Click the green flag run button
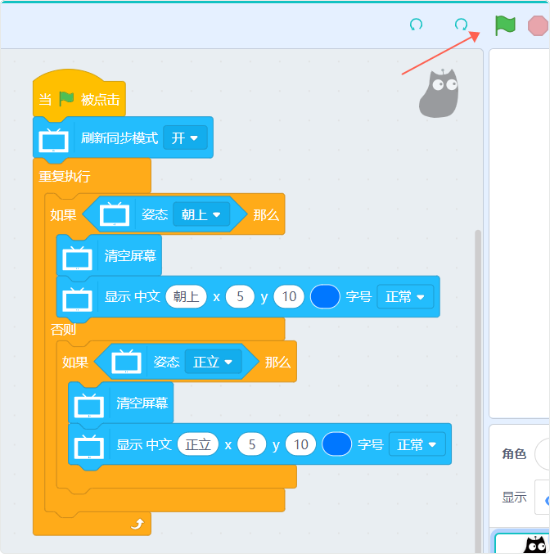551x555 pixels. (x=505, y=25)
